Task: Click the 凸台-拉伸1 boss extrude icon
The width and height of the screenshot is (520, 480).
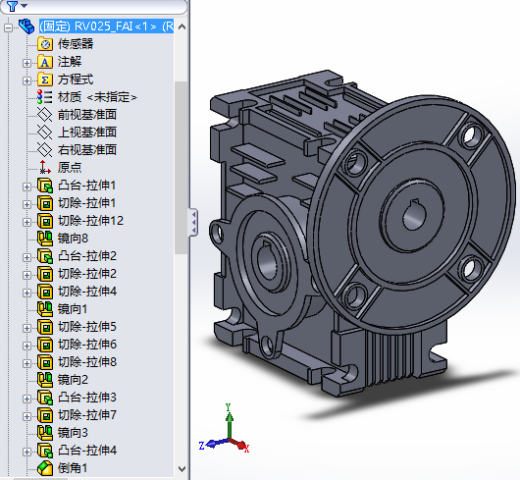Action: tap(45, 185)
